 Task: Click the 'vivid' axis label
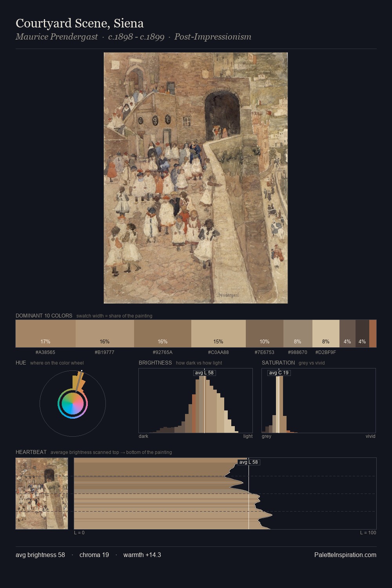(370, 436)
